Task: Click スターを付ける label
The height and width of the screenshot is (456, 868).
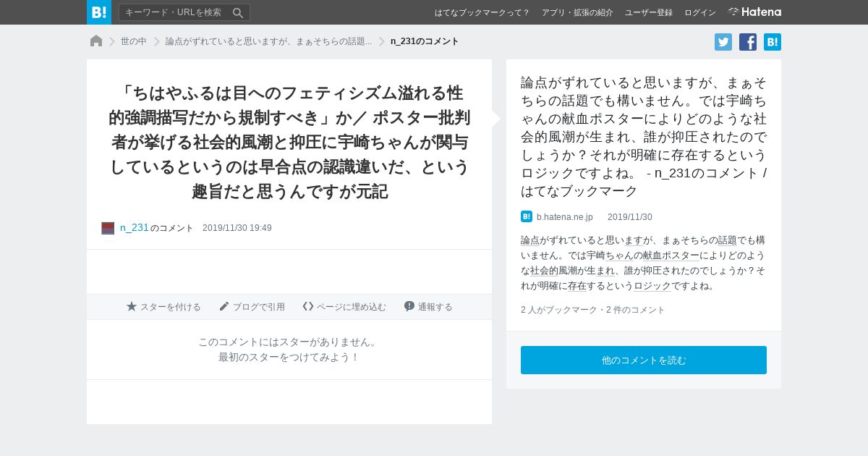Action: (x=171, y=307)
